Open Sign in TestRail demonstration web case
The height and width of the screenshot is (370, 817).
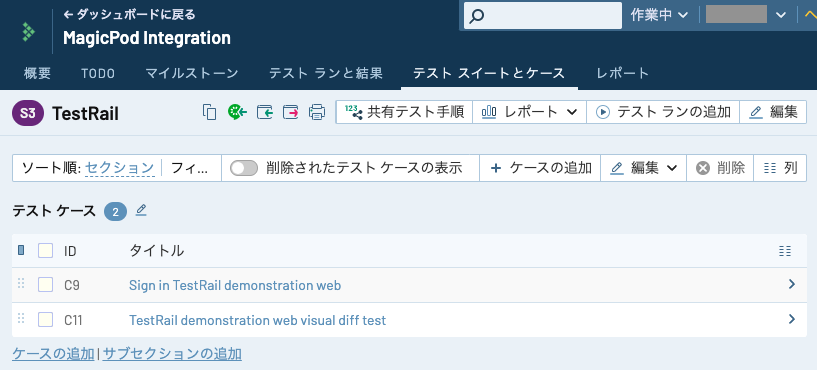click(x=235, y=285)
